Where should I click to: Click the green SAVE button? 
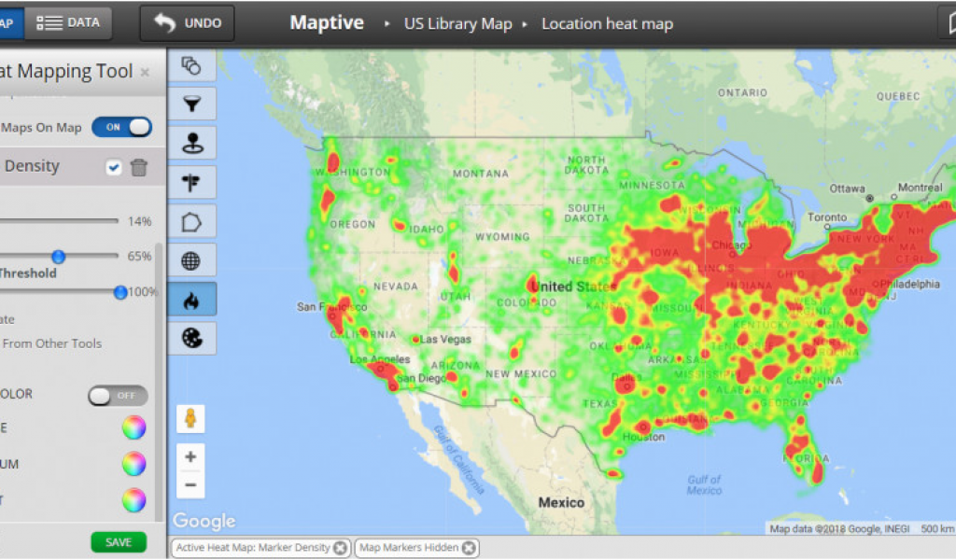point(119,542)
